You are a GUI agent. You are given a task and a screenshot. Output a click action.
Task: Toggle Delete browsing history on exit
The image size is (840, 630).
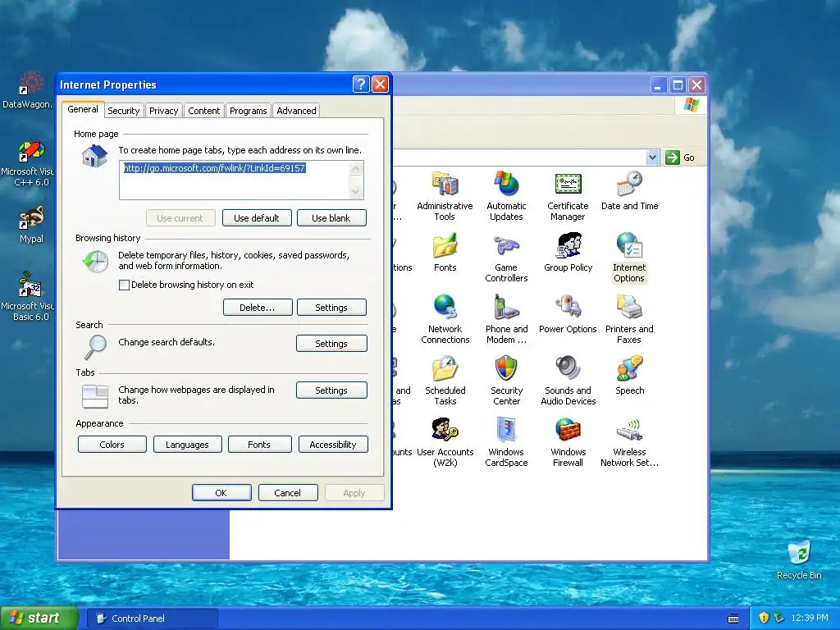[x=125, y=285]
